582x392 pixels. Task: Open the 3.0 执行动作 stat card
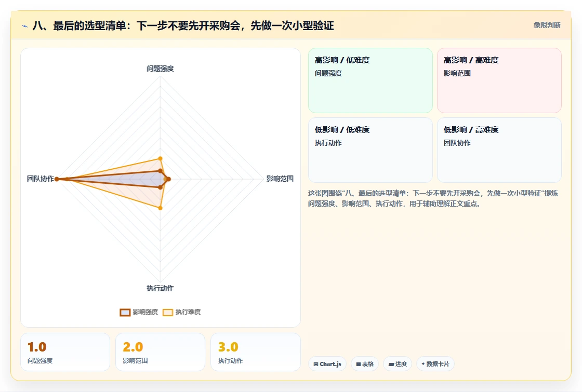point(255,352)
